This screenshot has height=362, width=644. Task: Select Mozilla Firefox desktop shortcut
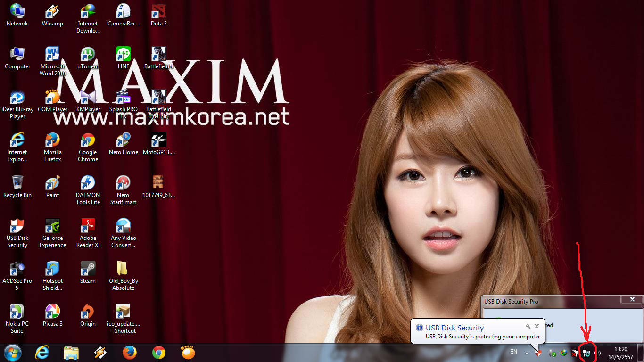coord(53,147)
